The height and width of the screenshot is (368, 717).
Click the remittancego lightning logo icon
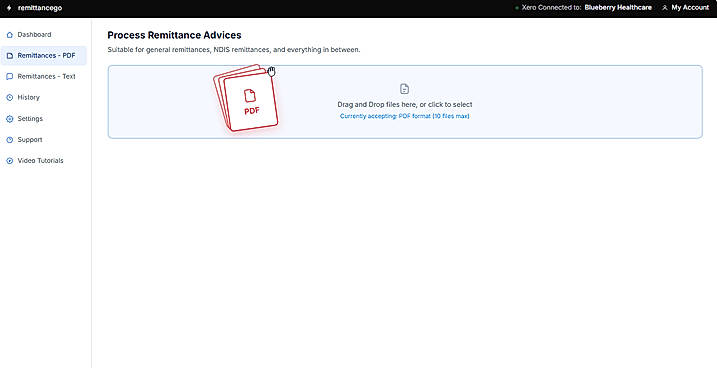point(9,8)
